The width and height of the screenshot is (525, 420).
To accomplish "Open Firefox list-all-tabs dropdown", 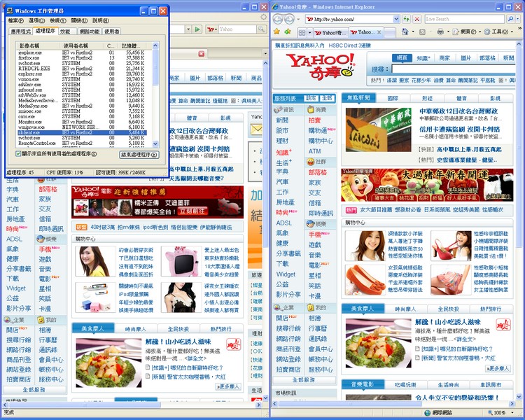I will [x=265, y=54].
